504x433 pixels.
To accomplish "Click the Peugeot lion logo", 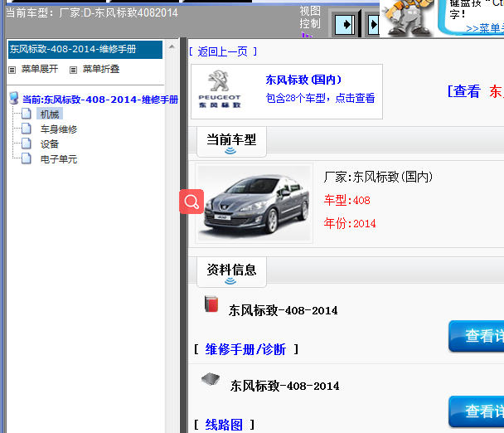I will 219,80.
